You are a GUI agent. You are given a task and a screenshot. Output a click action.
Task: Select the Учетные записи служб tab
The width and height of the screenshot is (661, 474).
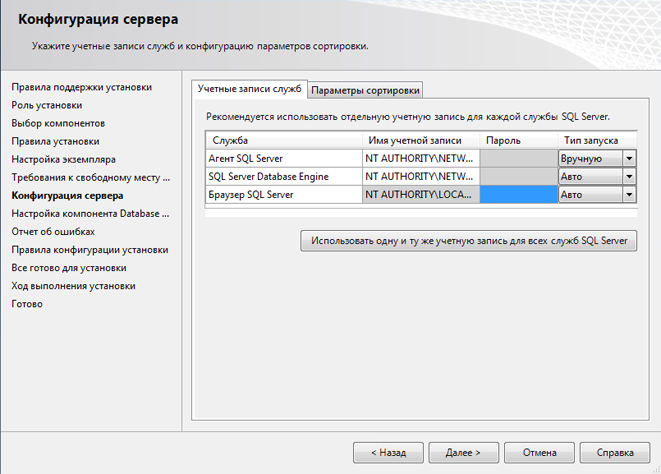[x=249, y=89]
